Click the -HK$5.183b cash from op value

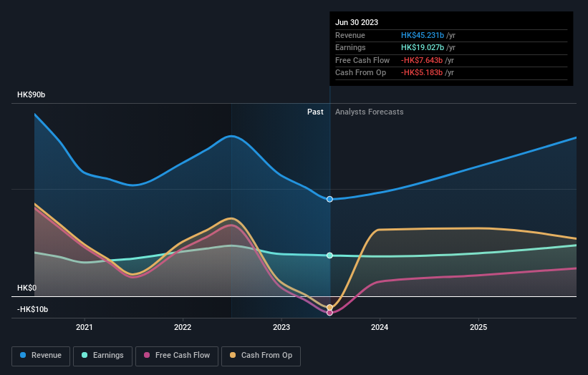pyautogui.click(x=422, y=73)
